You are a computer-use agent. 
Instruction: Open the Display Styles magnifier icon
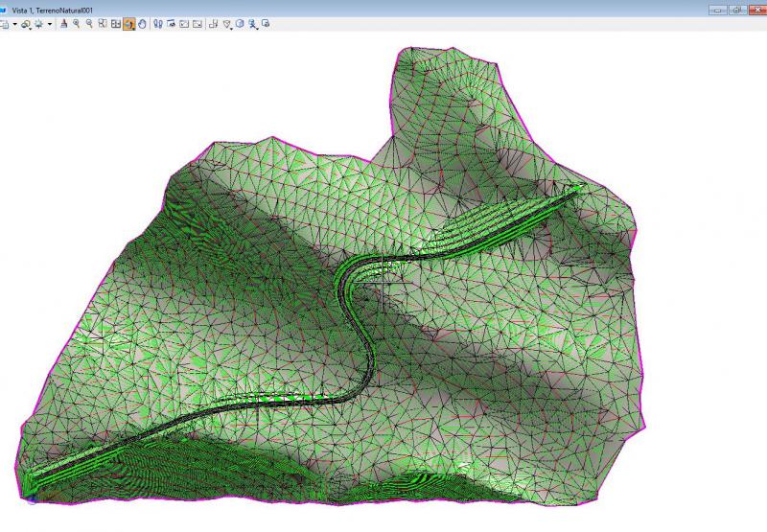coord(26,24)
